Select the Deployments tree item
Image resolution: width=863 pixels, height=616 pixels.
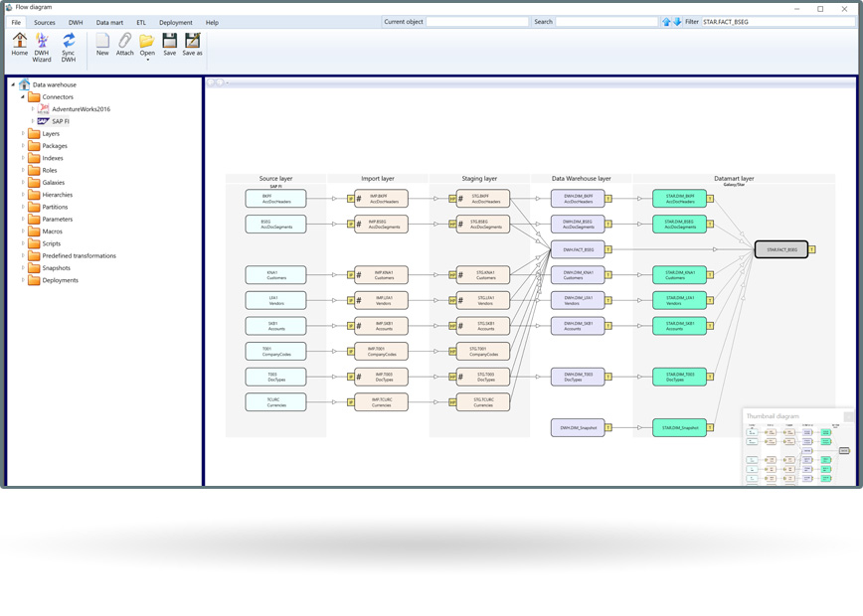[60, 280]
